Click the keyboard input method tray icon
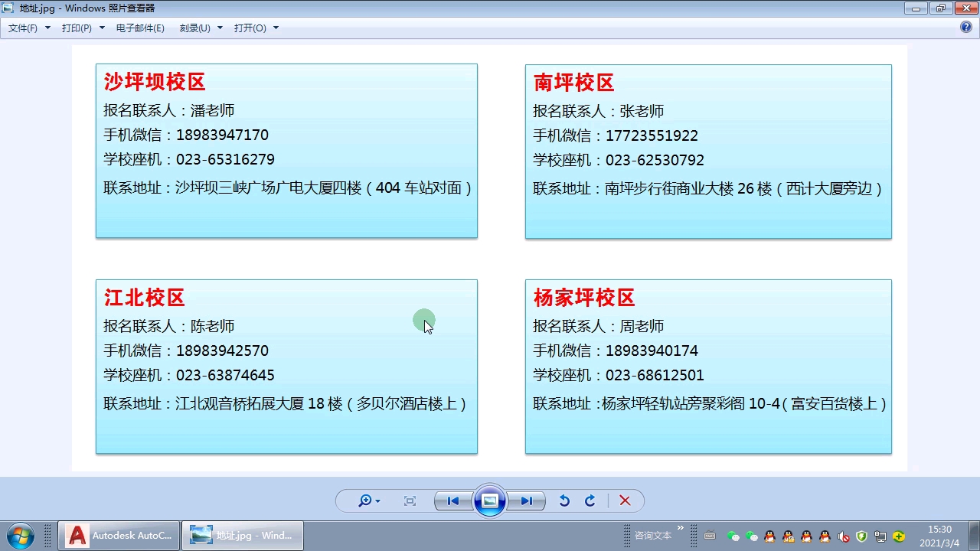980x551 pixels. 710,536
